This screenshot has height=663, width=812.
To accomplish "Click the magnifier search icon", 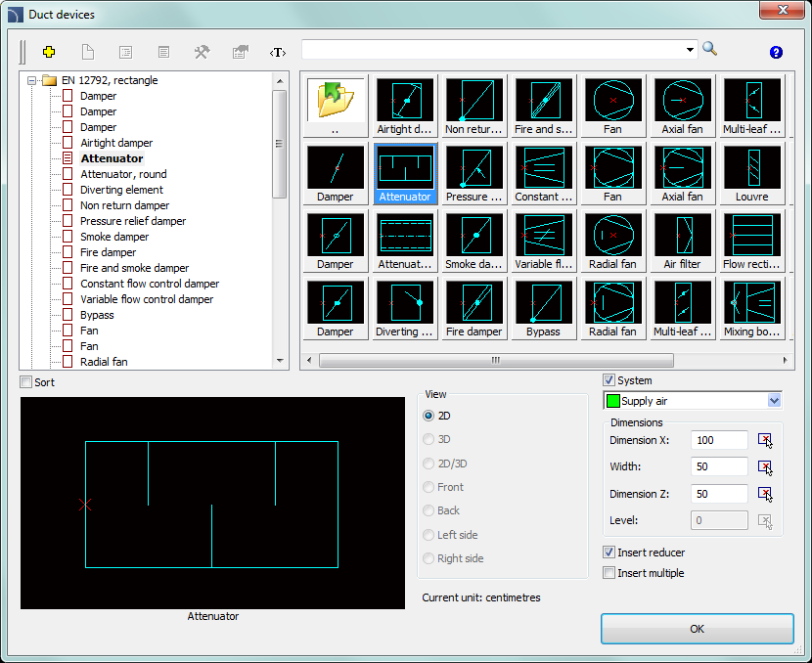I will click(x=710, y=49).
